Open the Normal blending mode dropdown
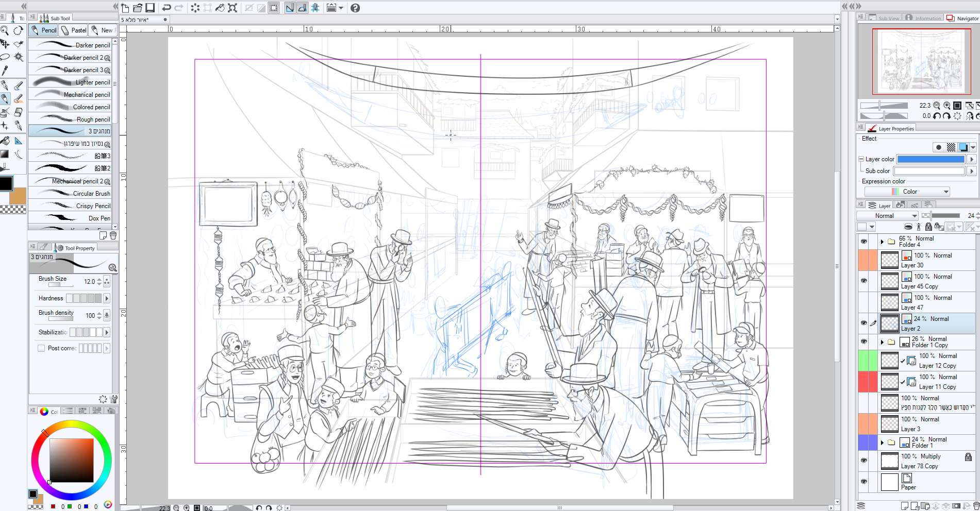This screenshot has width=980, height=511. pyautogui.click(x=888, y=216)
